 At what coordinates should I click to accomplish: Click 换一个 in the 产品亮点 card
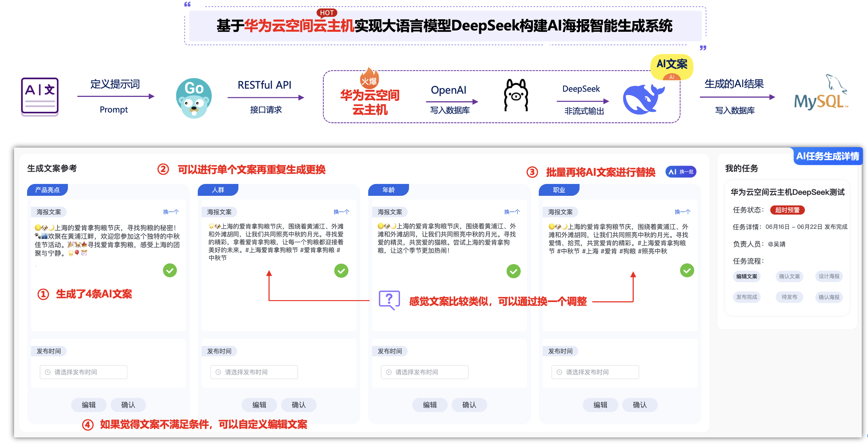pos(171,212)
